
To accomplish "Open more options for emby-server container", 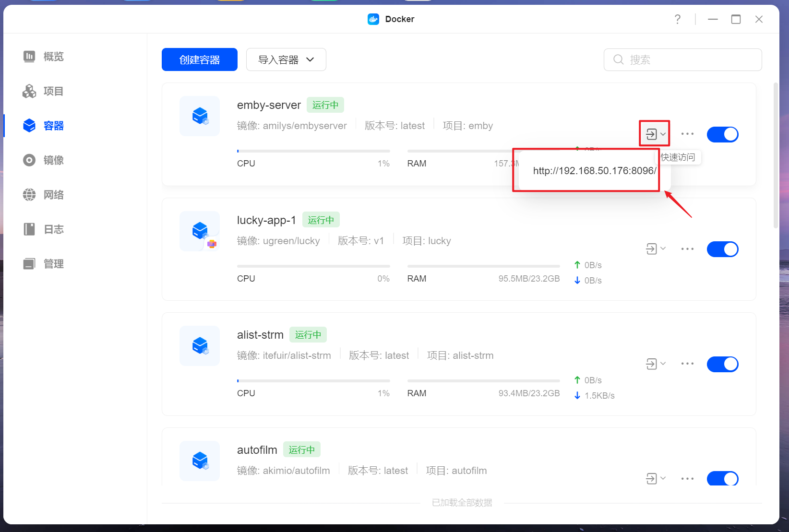I will pos(687,134).
